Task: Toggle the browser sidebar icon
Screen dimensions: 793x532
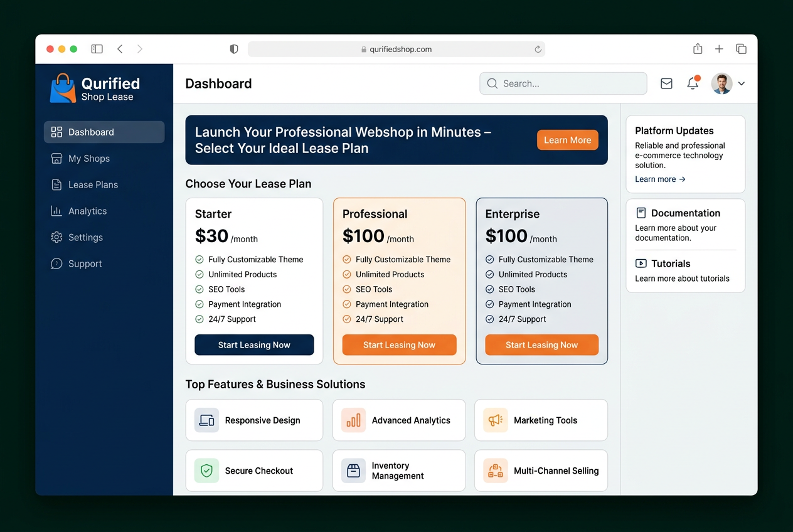Action: click(x=97, y=49)
